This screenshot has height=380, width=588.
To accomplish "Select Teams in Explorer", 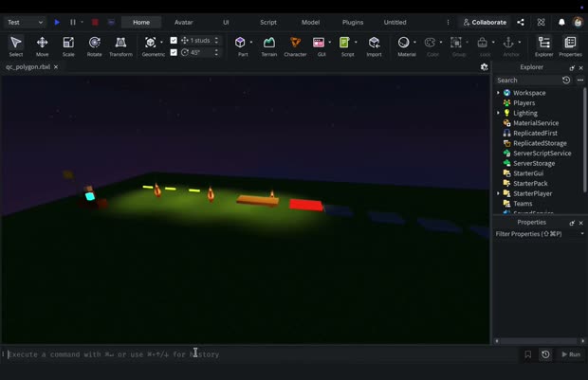I will pos(523,204).
